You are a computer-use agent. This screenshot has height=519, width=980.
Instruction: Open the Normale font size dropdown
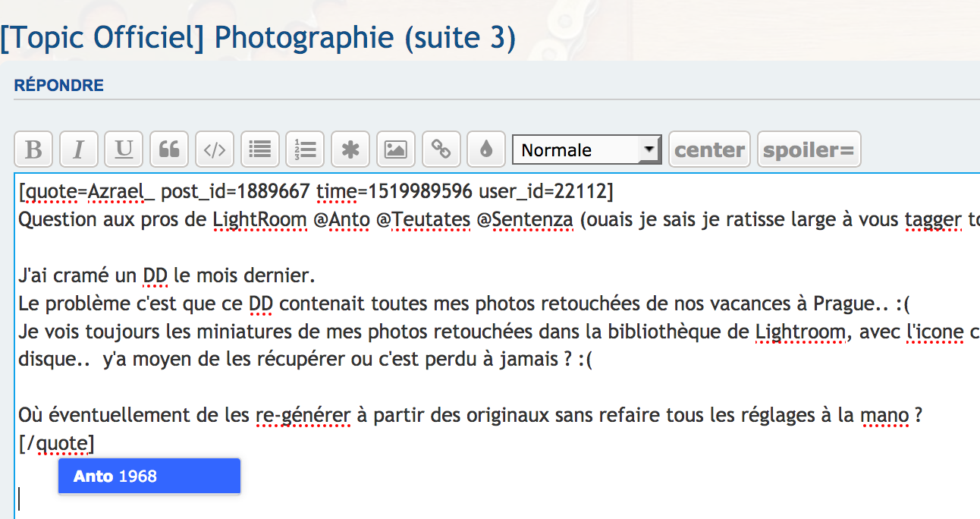pyautogui.click(x=586, y=149)
